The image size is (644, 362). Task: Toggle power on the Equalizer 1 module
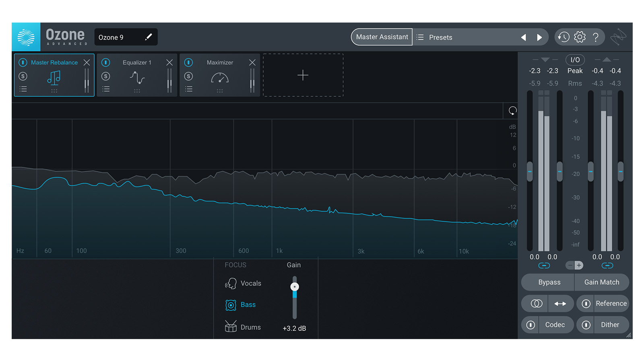(x=106, y=62)
